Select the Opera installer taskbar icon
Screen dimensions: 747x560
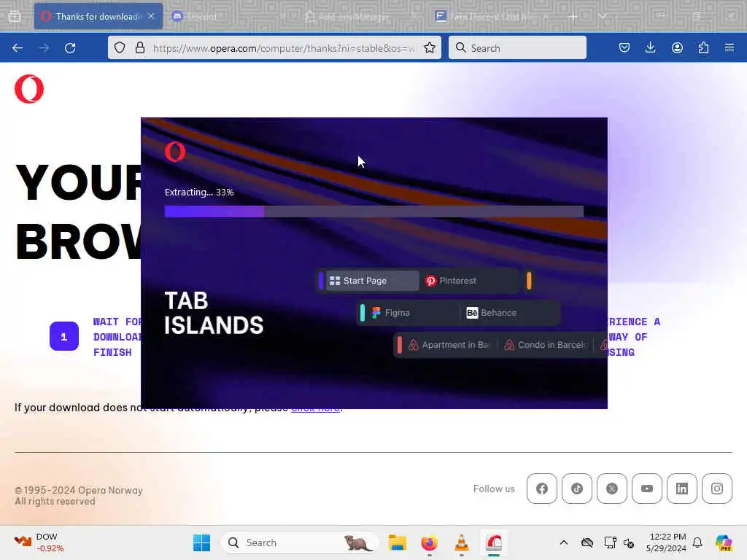coord(494,542)
